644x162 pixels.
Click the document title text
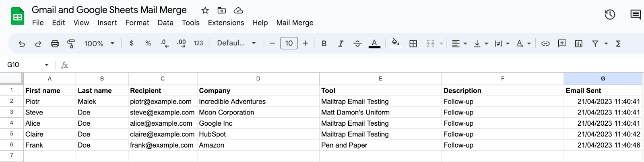109,10
